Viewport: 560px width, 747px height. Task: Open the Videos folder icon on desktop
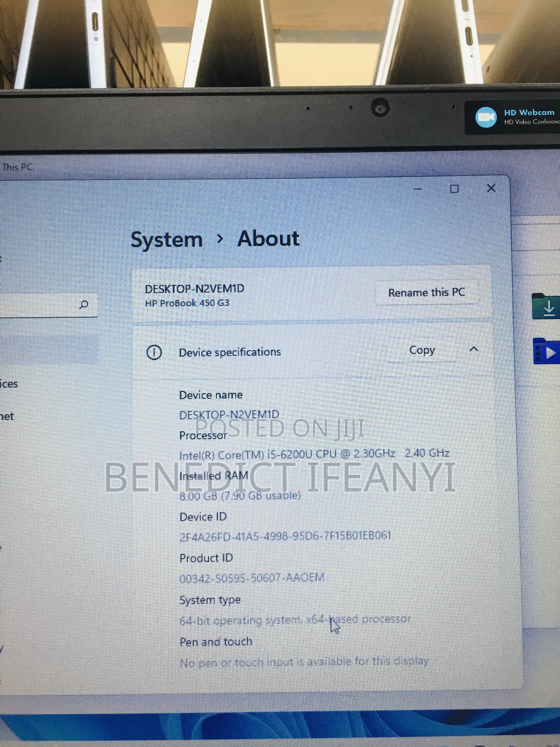[x=545, y=351]
